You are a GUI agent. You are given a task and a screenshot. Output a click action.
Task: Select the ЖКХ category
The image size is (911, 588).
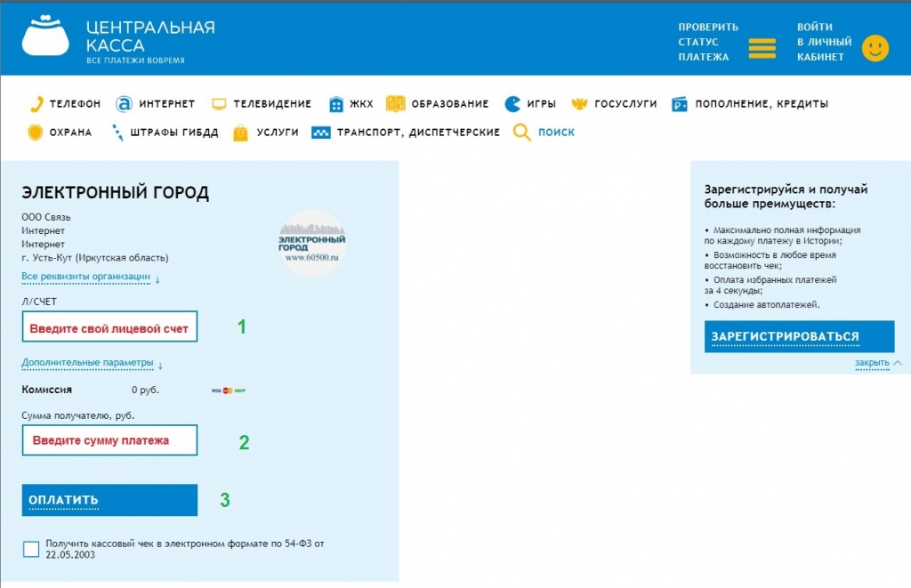tap(361, 104)
